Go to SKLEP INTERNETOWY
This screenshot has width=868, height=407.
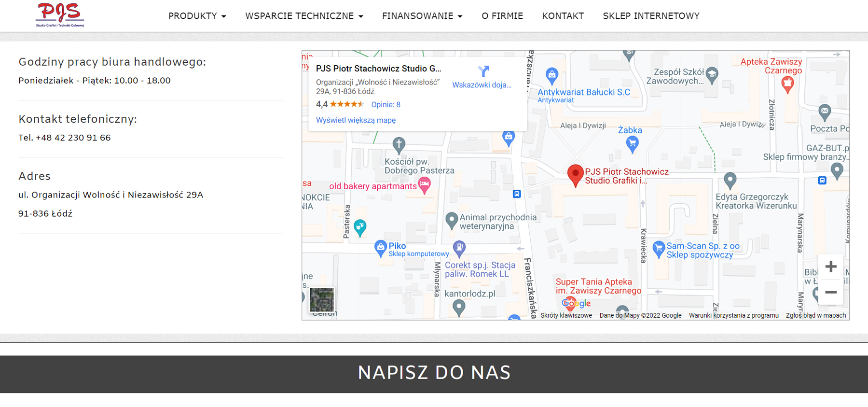click(x=651, y=16)
